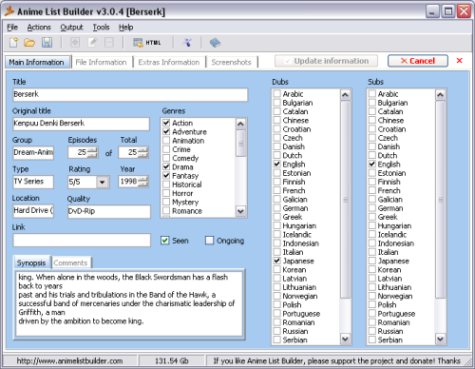475x369 pixels.
Task: Click the Cancel button
Action: tap(418, 61)
